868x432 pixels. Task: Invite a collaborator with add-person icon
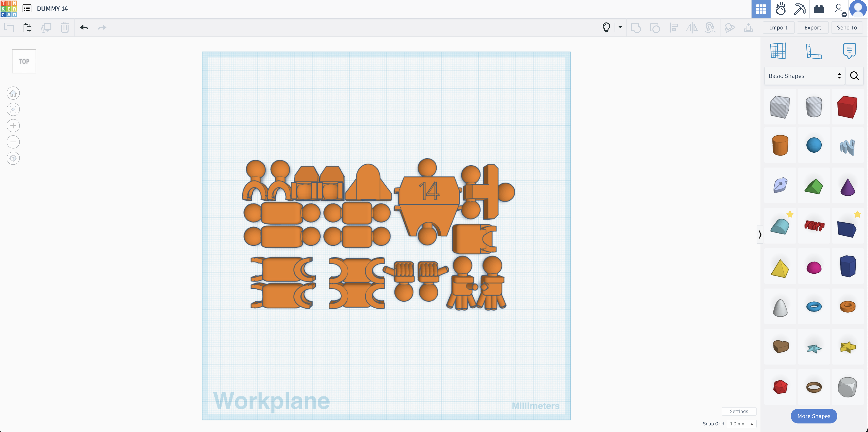840,10
